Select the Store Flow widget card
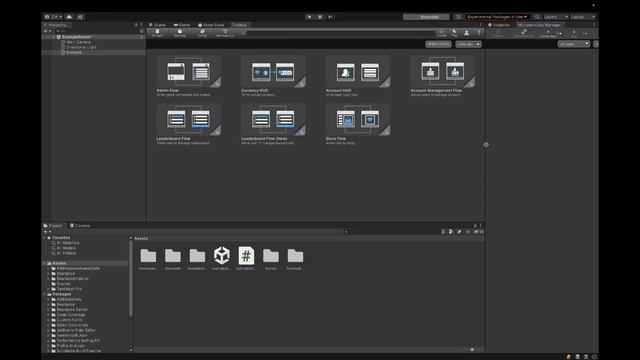640x360 pixels. [358, 124]
